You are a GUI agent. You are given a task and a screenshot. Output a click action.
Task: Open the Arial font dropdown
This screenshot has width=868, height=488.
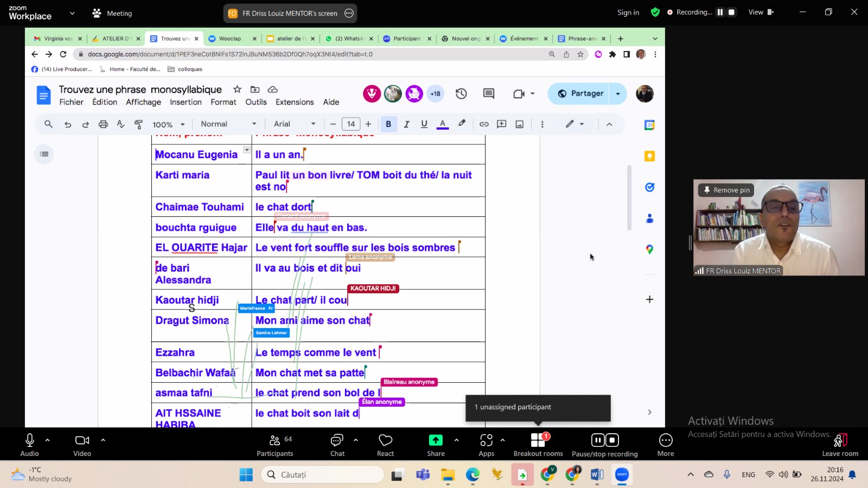pos(294,124)
